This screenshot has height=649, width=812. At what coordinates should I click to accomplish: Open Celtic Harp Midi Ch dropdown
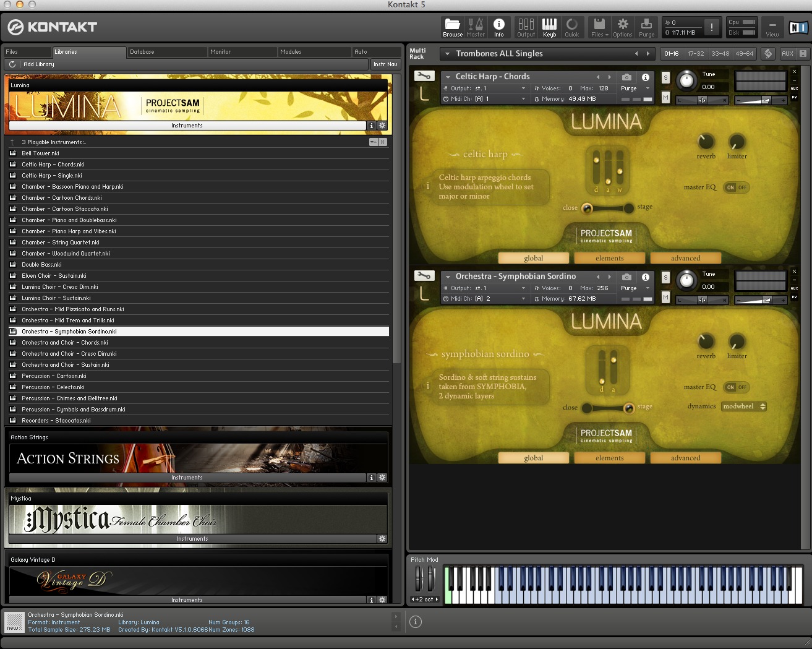click(485, 99)
